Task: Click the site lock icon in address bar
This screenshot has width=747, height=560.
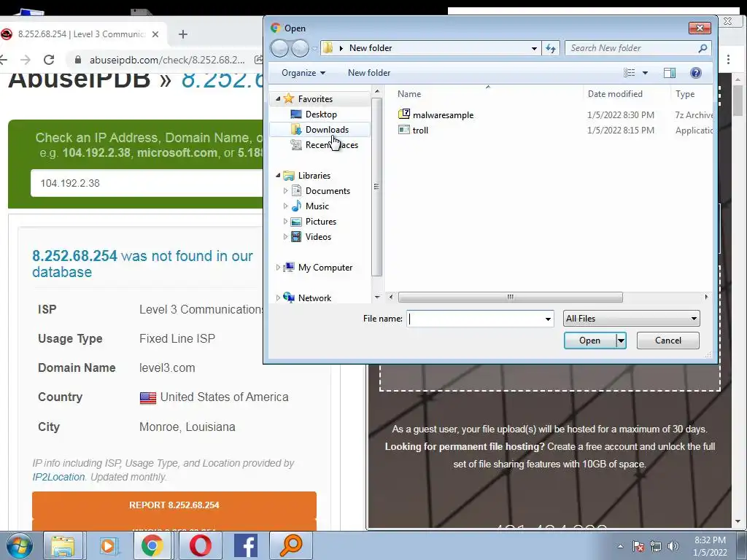Action: [x=77, y=60]
